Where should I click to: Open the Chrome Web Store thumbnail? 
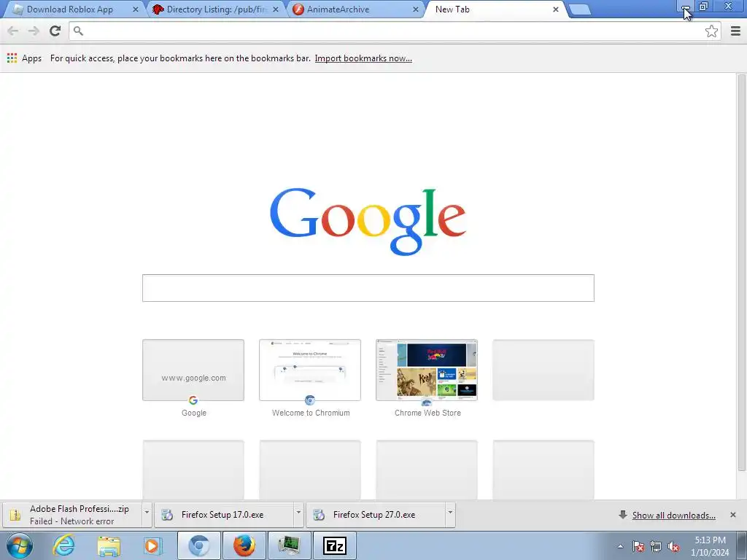click(427, 370)
